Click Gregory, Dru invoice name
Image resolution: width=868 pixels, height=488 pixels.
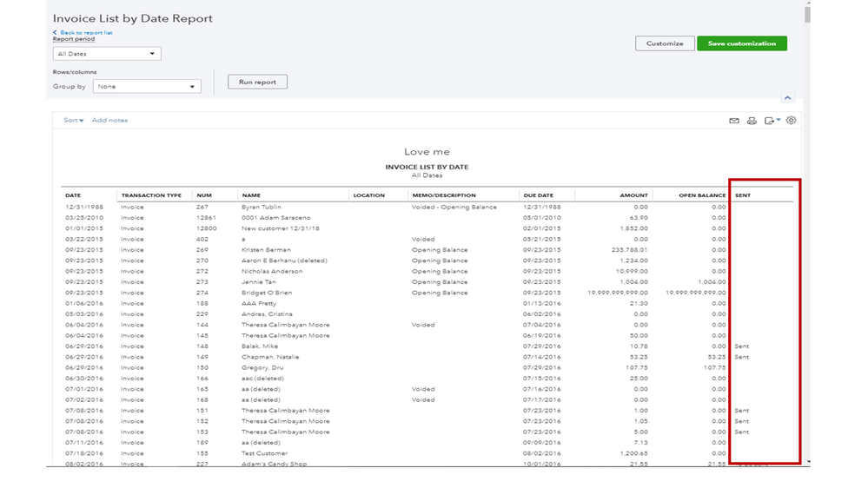[x=262, y=368]
